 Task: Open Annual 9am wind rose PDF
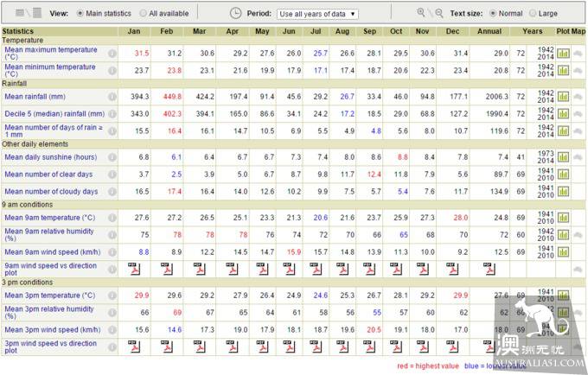pos(489,269)
